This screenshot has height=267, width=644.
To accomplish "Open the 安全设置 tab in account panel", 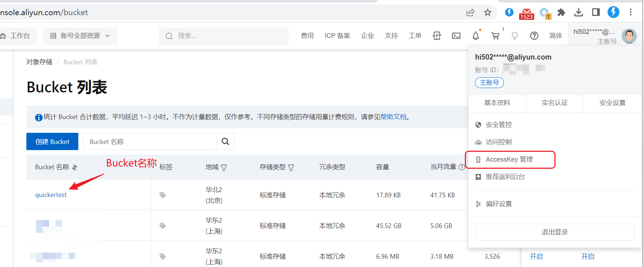I will tap(613, 103).
